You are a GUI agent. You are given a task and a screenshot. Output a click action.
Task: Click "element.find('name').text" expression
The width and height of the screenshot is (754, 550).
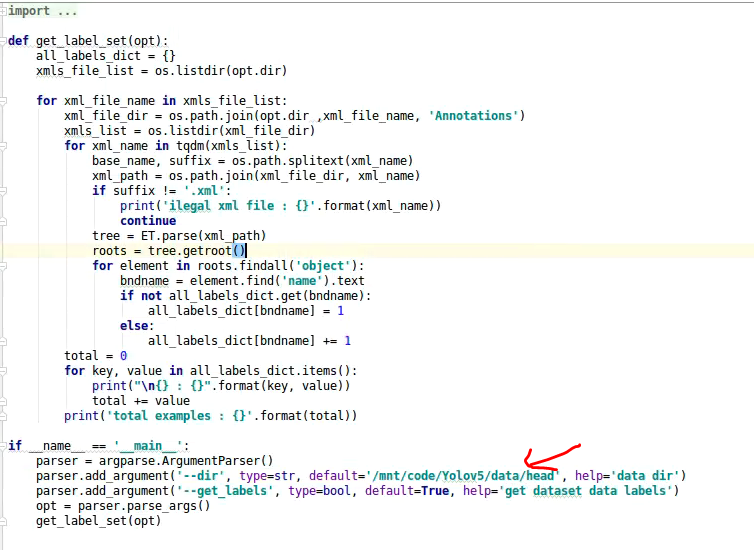pyautogui.click(x=277, y=281)
